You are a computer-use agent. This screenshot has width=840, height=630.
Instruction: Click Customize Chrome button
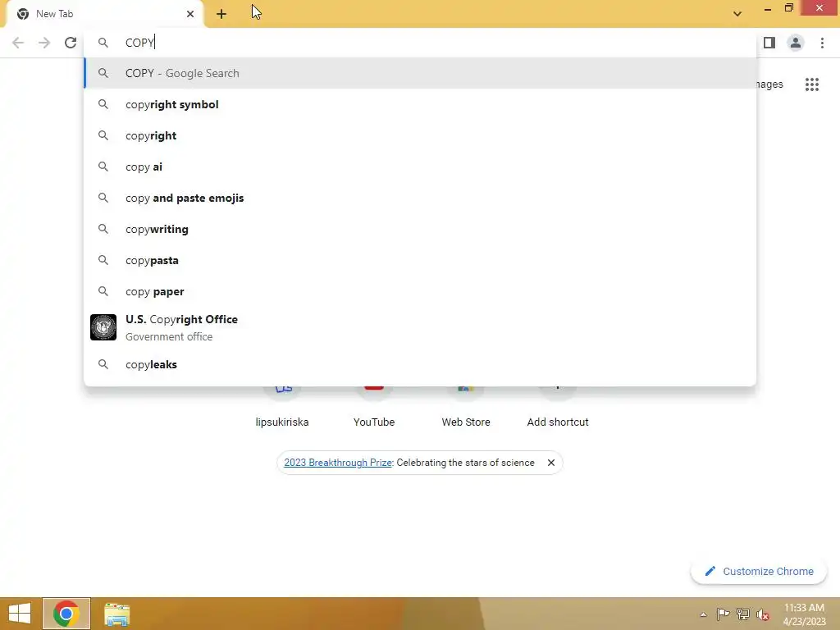coord(759,572)
